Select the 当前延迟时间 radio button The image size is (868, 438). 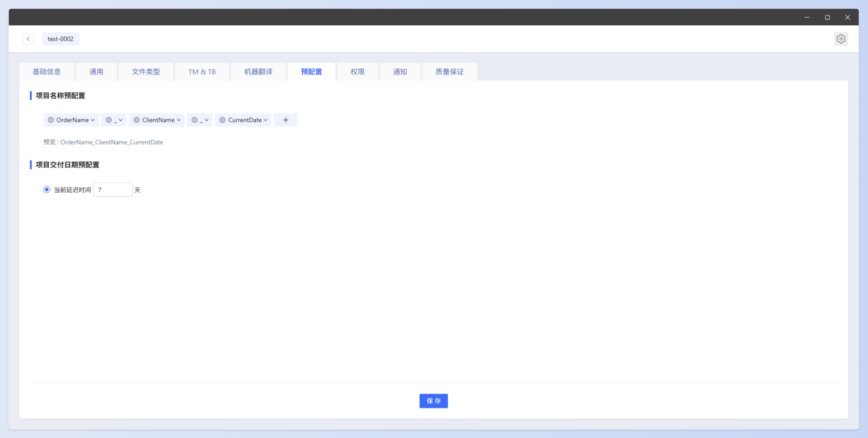[47, 189]
